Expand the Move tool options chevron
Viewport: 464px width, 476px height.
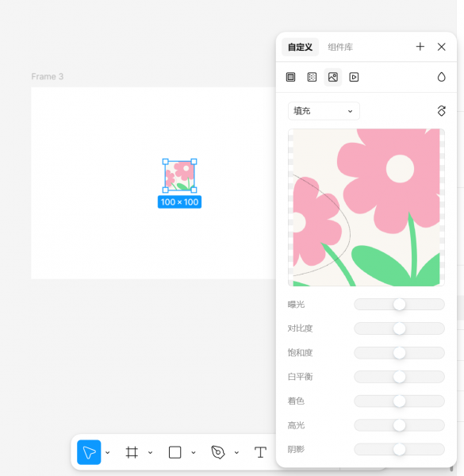[107, 453]
